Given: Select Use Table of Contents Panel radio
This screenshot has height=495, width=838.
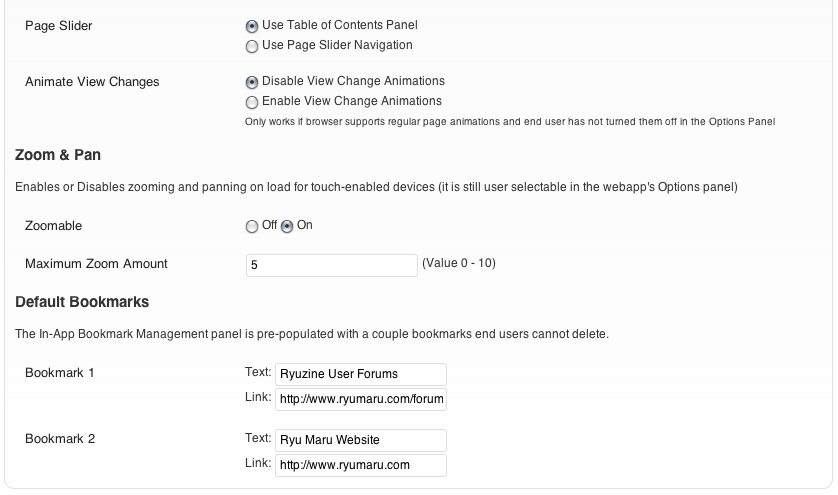Looking at the screenshot, I should [252, 26].
